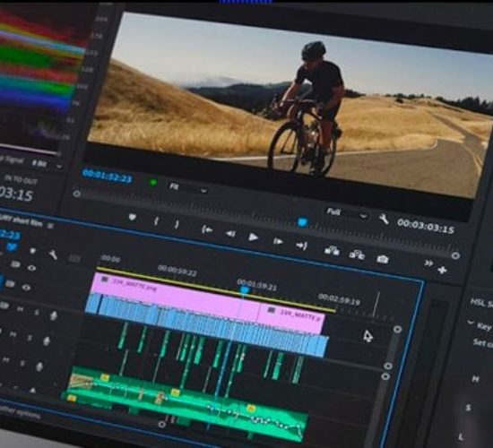
Task: Click the left zoom scrollbar handle under the monitor
Action: (x=76, y=194)
